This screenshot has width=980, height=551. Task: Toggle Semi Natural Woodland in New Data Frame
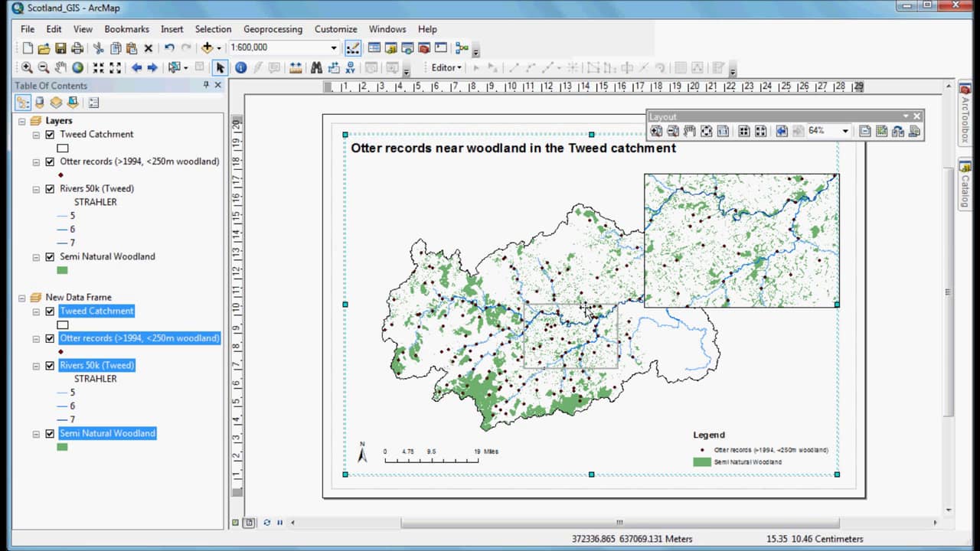coord(50,434)
